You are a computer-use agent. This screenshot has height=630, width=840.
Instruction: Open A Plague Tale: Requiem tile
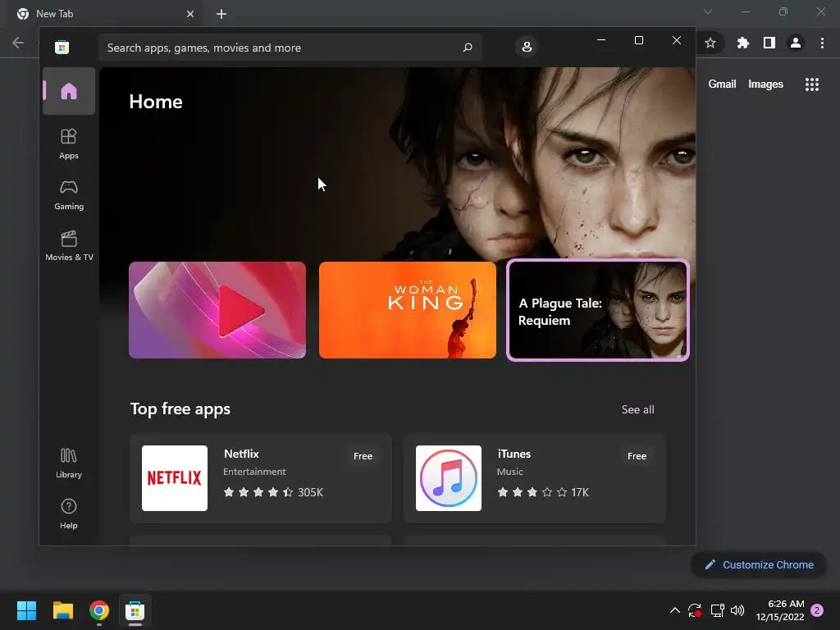[598, 309]
